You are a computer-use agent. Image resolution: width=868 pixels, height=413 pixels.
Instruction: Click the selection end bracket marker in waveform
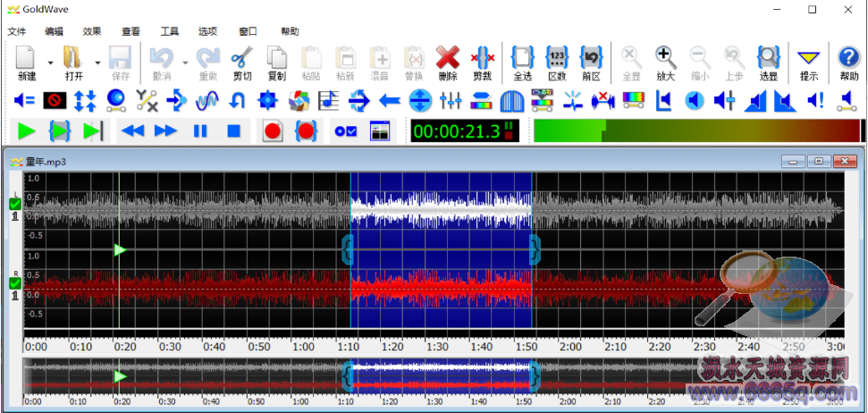(x=535, y=249)
